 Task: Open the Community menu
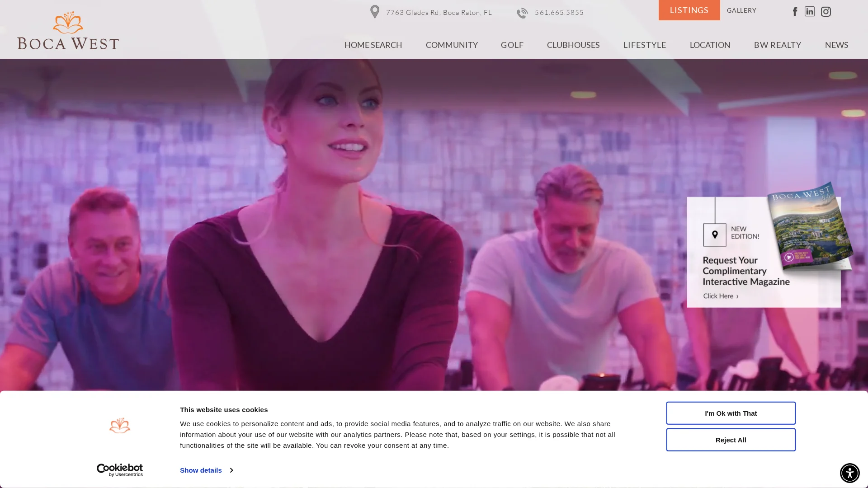[452, 45]
